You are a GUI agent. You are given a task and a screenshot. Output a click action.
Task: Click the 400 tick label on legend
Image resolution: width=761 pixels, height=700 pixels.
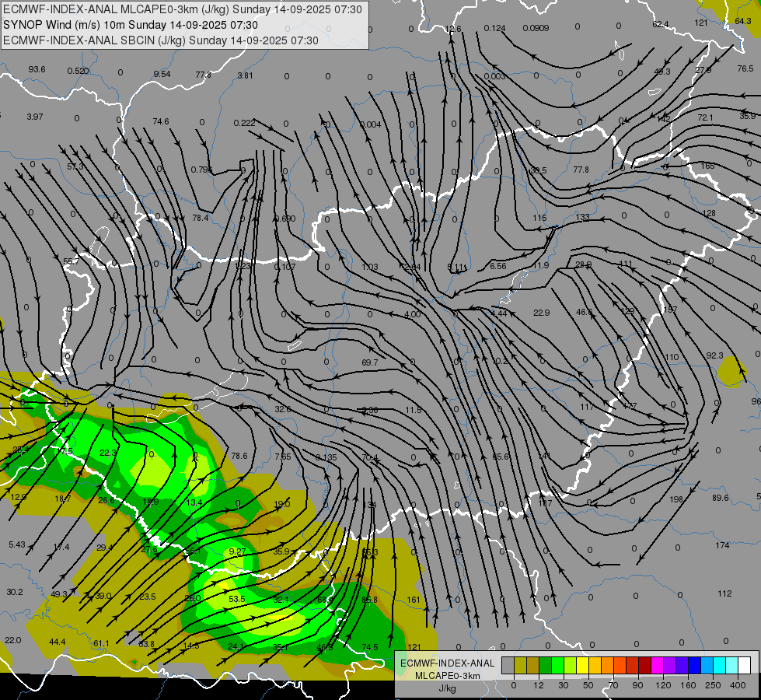coord(738,685)
